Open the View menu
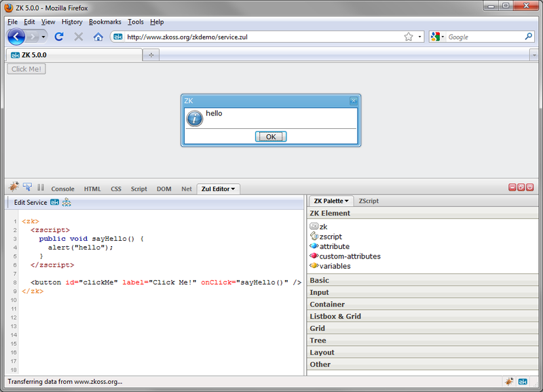Viewport: 543px width, 392px height. tap(48, 22)
